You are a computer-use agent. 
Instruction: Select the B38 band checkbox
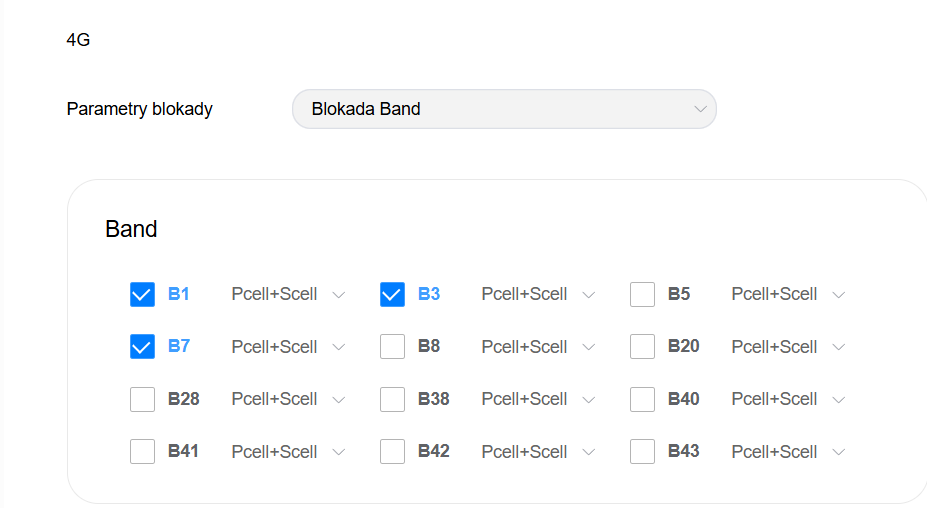pos(392,399)
